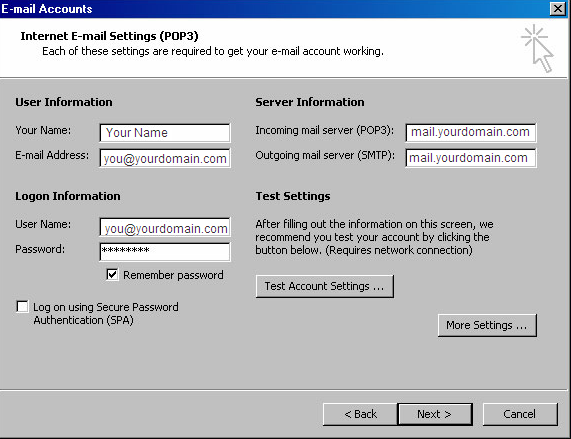Focus the Your Name text field
Image resolution: width=571 pixels, height=439 pixels.
[165, 133]
